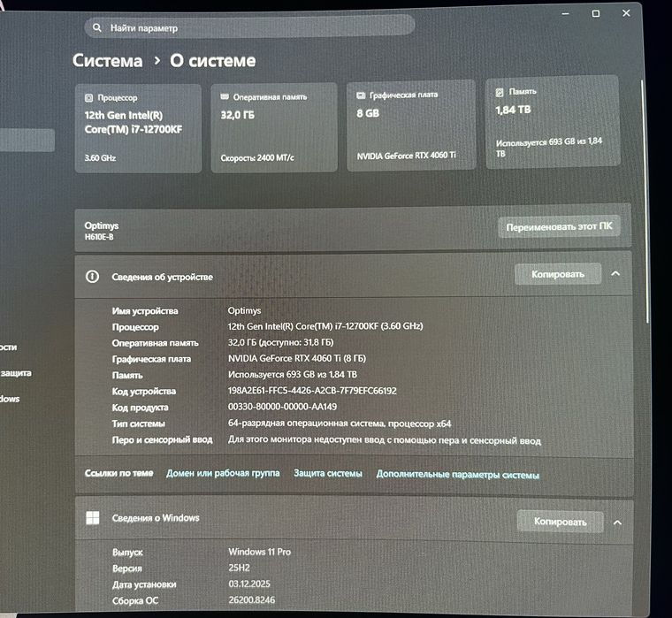Open the Память 1,84 ТВ card
Image resolution: width=672 pixels, height=618 pixels.
(x=553, y=122)
